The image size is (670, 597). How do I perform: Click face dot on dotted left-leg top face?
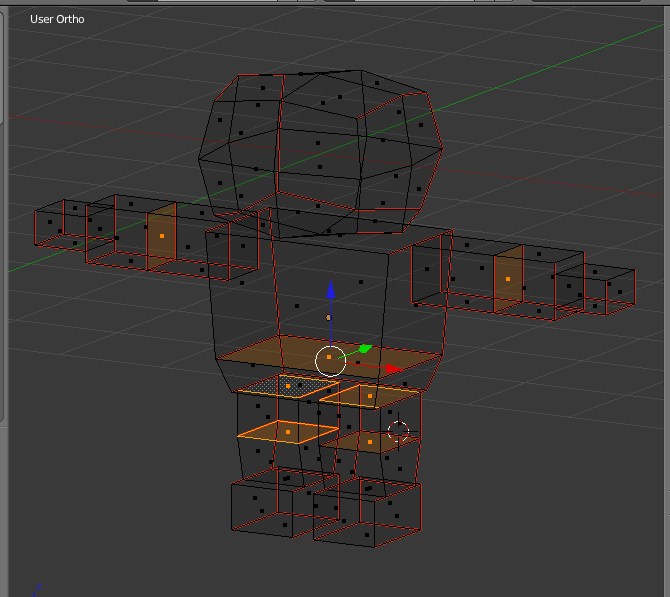point(288,386)
